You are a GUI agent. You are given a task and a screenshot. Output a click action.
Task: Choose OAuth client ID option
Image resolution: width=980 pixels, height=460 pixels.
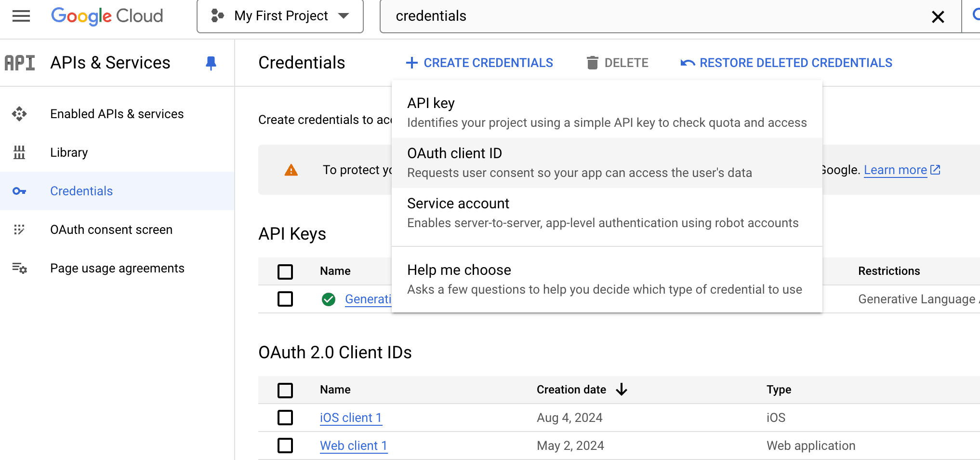click(x=607, y=163)
